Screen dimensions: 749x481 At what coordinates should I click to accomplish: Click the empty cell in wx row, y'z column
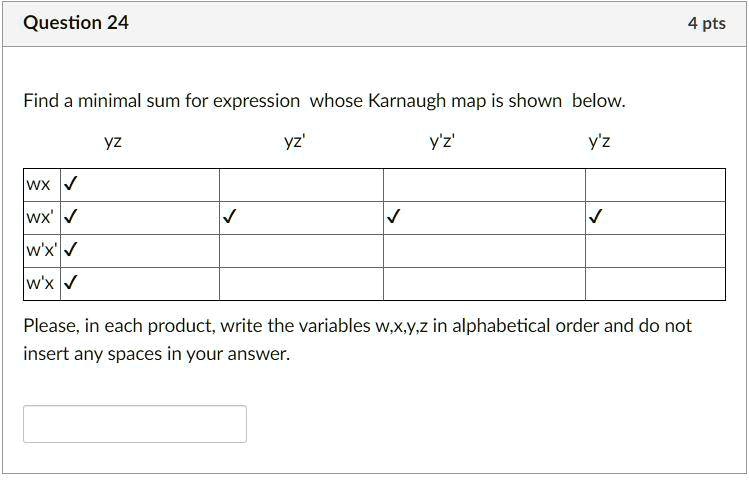655,185
